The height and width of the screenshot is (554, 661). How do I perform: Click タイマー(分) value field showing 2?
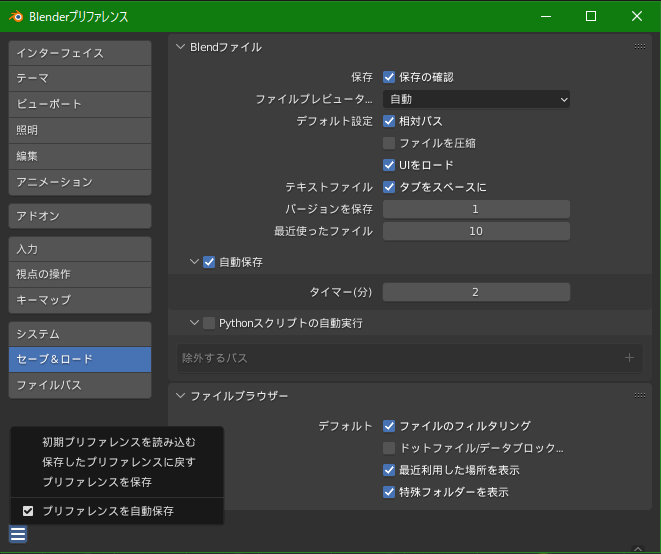click(476, 292)
